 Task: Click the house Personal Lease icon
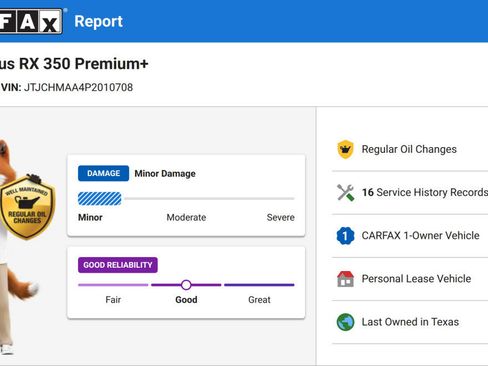point(345,279)
